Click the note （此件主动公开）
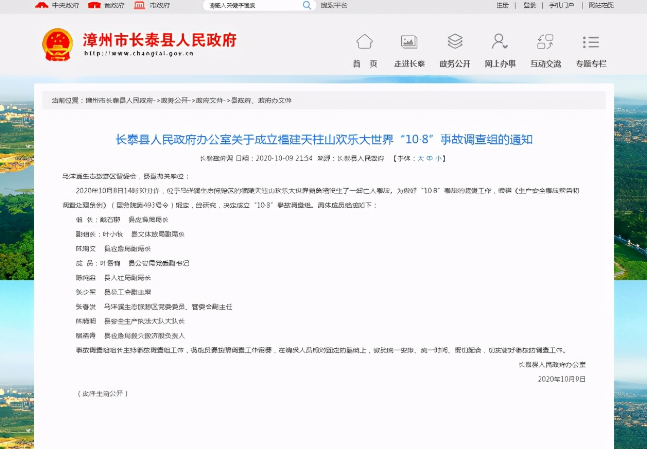 102,394
